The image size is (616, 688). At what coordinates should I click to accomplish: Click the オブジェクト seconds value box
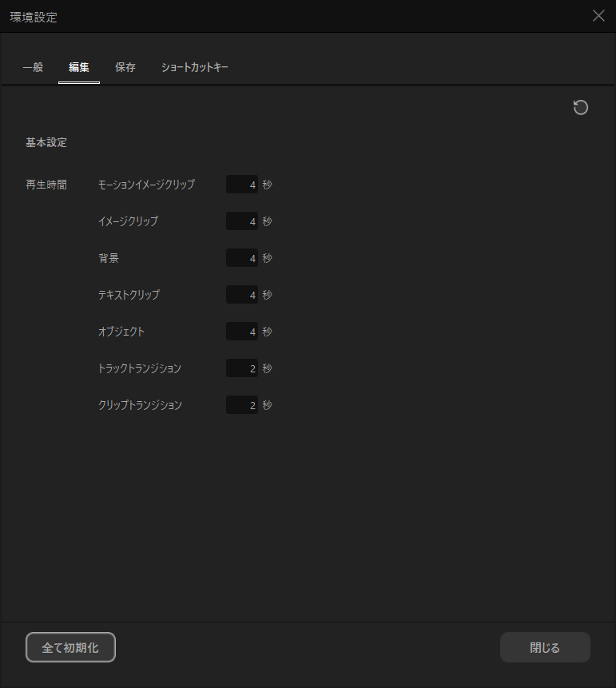242,332
